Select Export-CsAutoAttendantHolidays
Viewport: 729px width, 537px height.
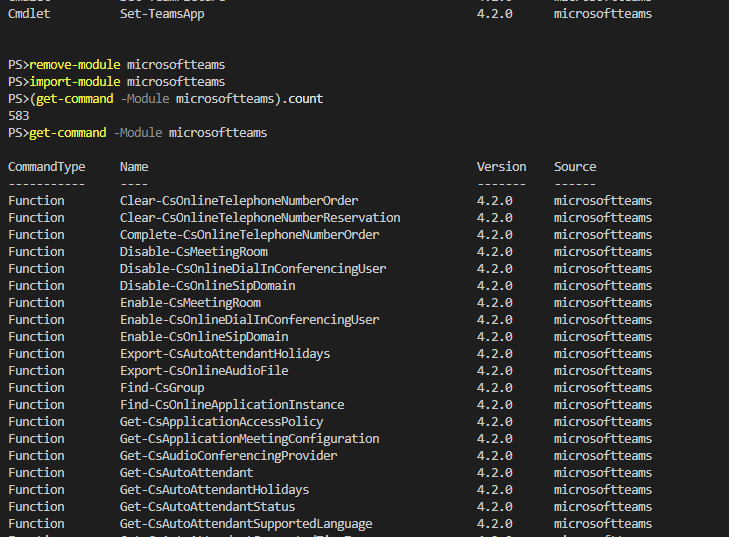tap(225, 354)
